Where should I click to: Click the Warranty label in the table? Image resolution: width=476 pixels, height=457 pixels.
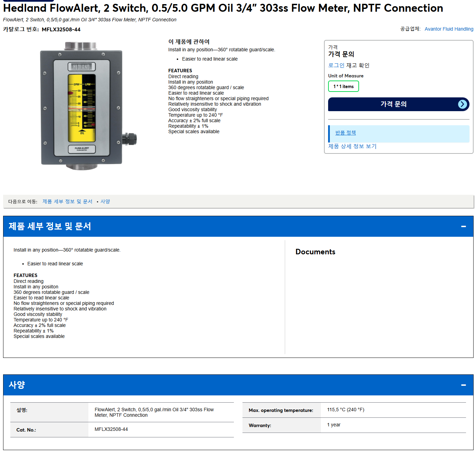pyautogui.click(x=260, y=426)
